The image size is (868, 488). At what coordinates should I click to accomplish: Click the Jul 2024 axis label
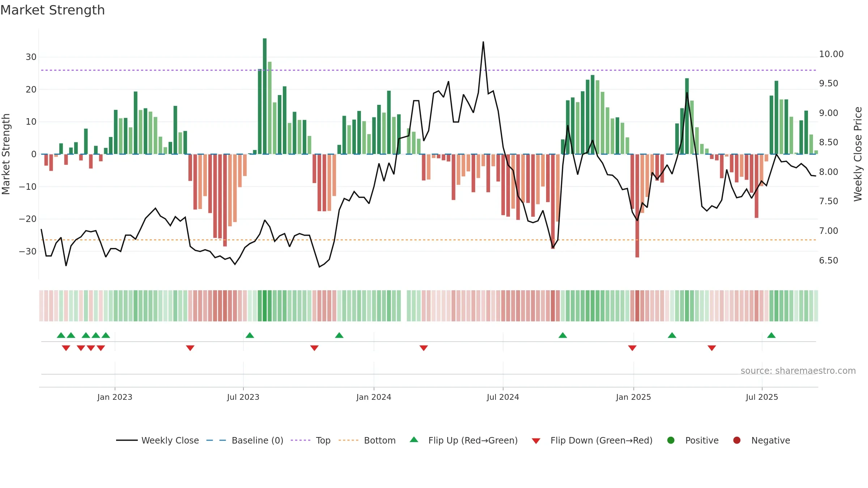503,397
